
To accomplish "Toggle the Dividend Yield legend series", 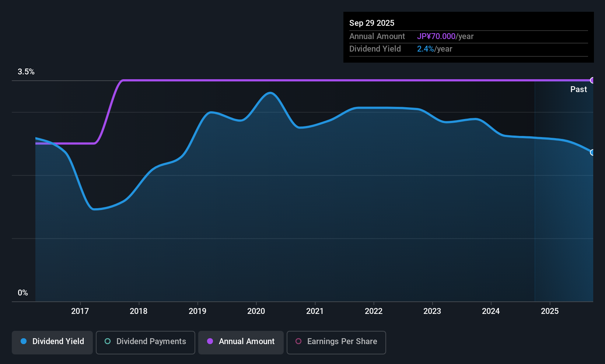I will pyautogui.click(x=52, y=342).
